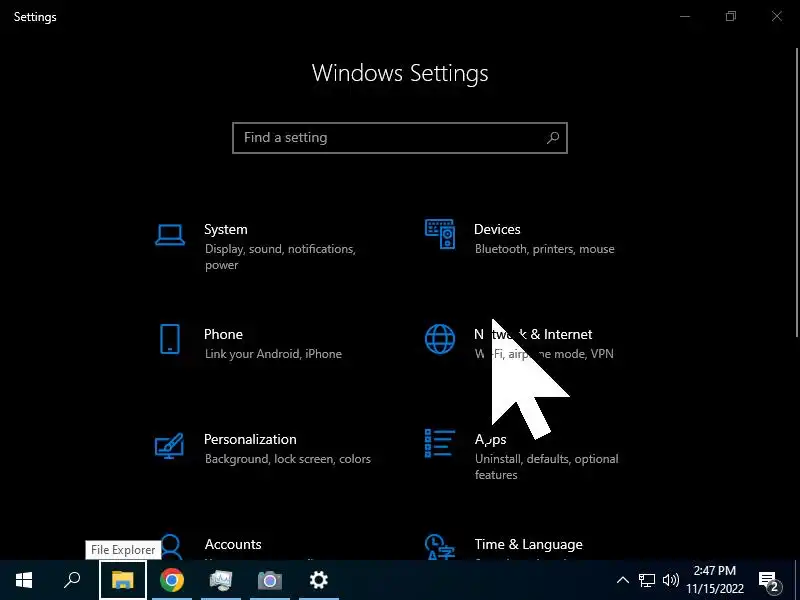Click the Find a setting search box
800x600 pixels.
(x=400, y=138)
